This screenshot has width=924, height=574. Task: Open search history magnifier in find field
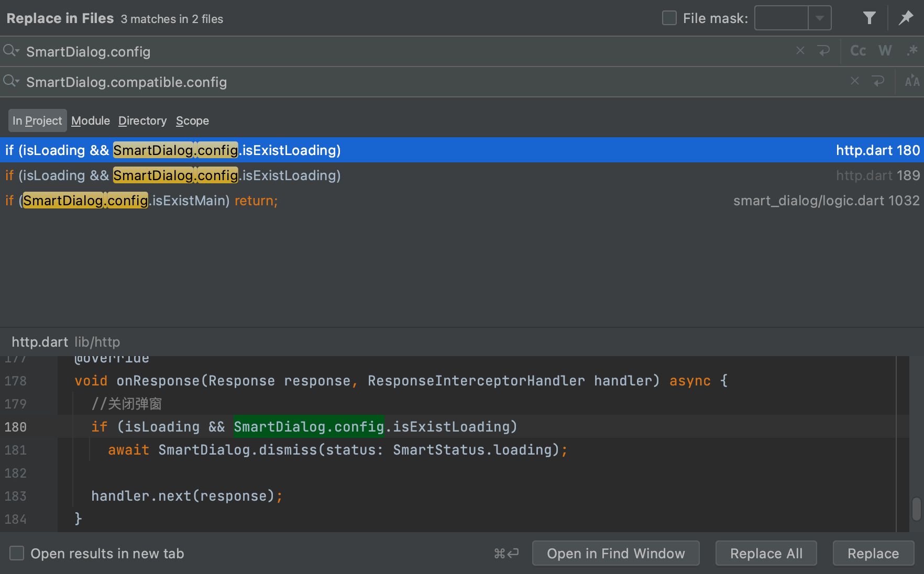pyautogui.click(x=11, y=51)
